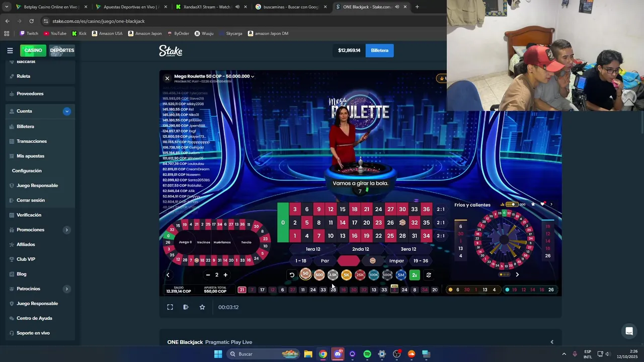The image size is (644, 362).
Task: Mute audio on XandaoX1 Stream tab
Action: (237, 7)
